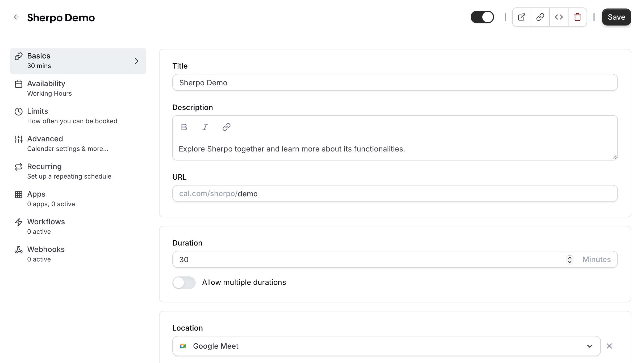Switch to Availability settings

coord(46,88)
